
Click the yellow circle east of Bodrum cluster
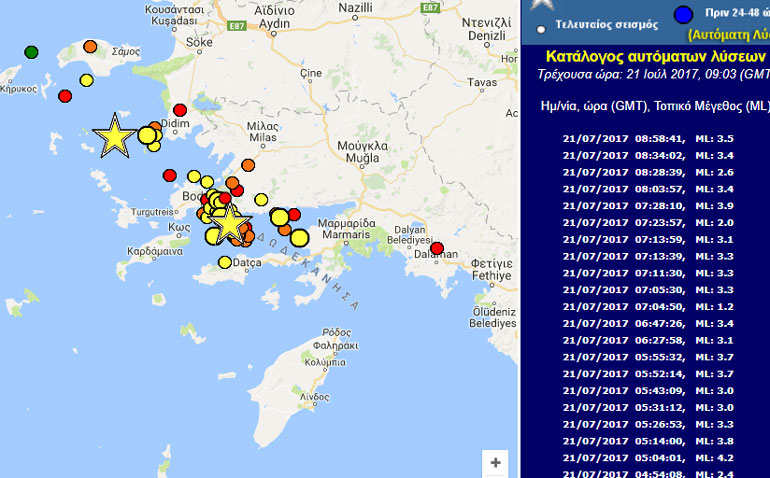[261, 199]
